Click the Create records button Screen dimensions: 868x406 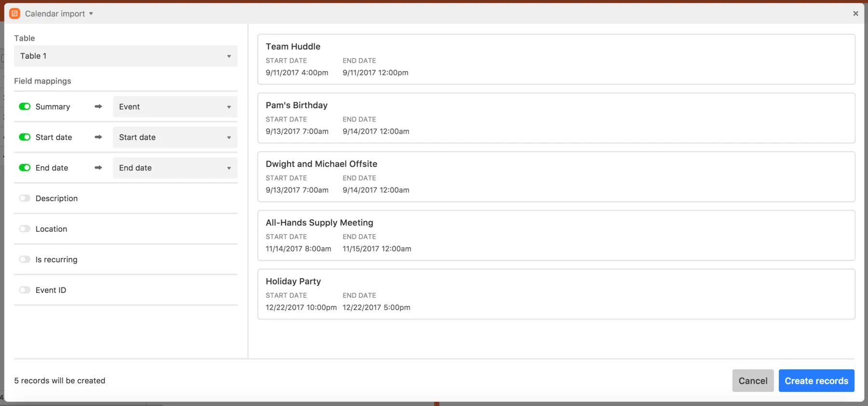click(x=816, y=381)
